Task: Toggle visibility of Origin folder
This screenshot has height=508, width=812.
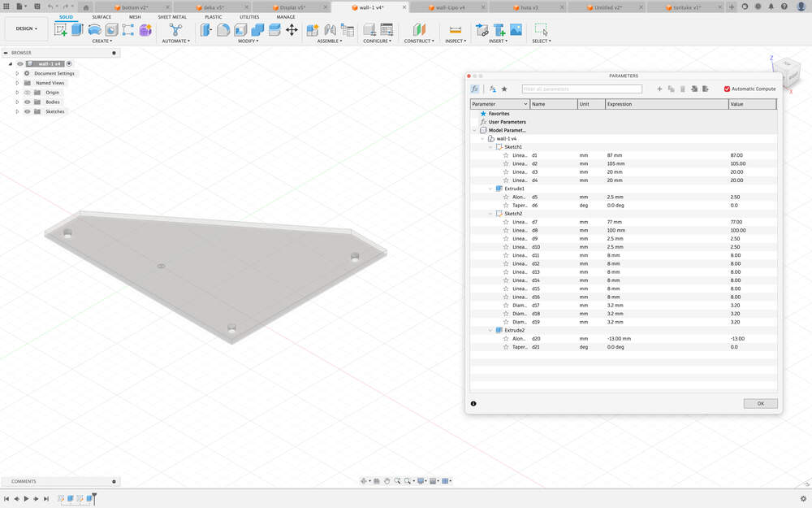Action: click(28, 93)
